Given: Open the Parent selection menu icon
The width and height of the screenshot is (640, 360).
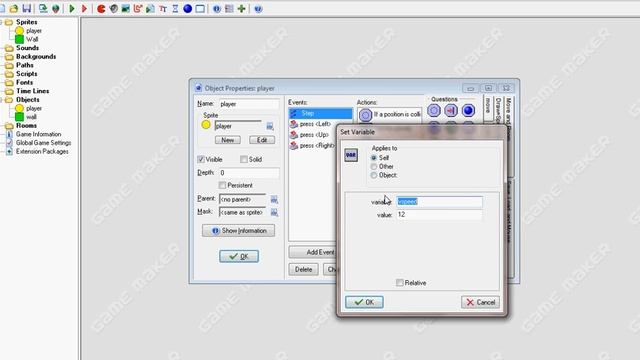Looking at the screenshot, I should (x=274, y=200).
